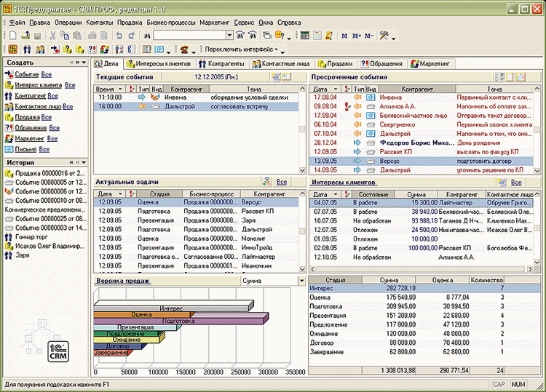Image resolution: width=546 pixels, height=392 pixels.
Task: Click the Copy toolbar icon
Action: (65, 36)
